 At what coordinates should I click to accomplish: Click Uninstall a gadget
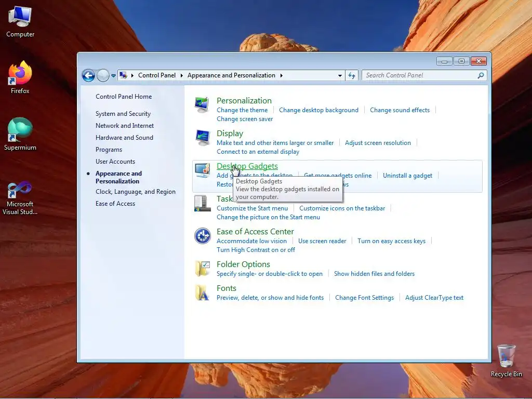tap(407, 176)
